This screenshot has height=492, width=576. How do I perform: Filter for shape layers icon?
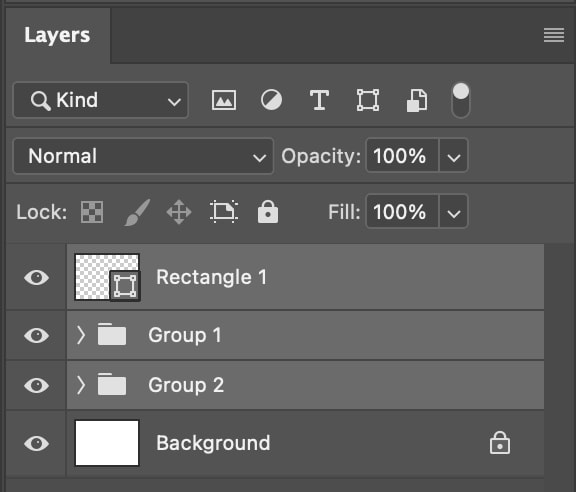tap(368, 100)
